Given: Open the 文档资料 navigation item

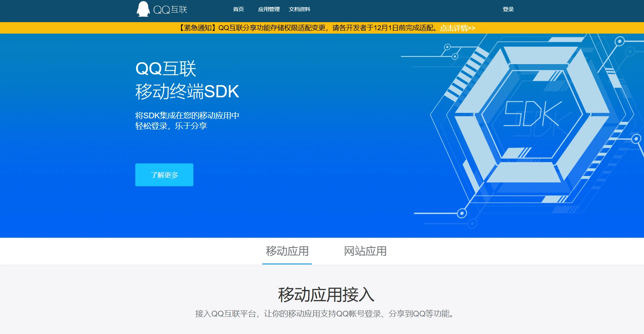Looking at the screenshot, I should [x=299, y=9].
